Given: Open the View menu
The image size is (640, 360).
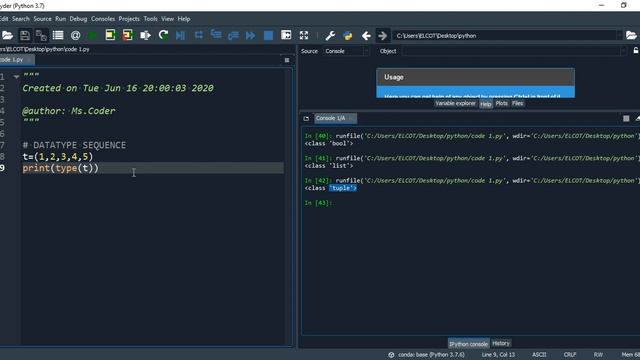Looking at the screenshot, I should [167, 19].
